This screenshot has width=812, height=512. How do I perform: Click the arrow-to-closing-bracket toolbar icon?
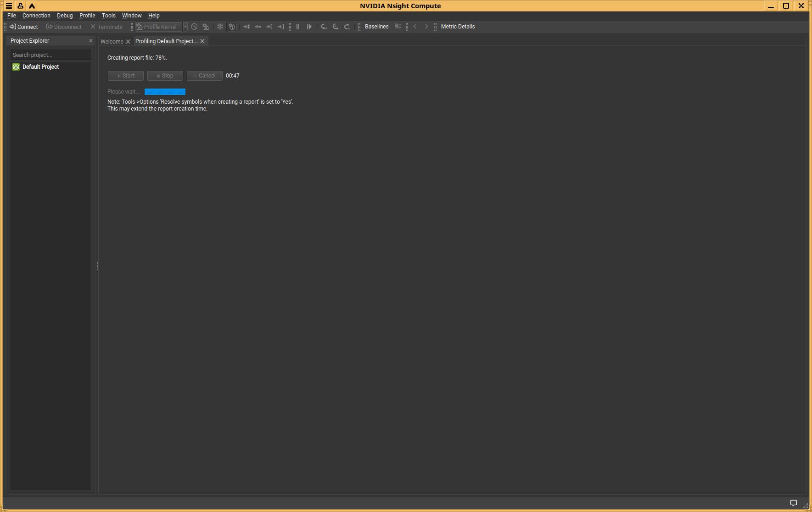281,27
